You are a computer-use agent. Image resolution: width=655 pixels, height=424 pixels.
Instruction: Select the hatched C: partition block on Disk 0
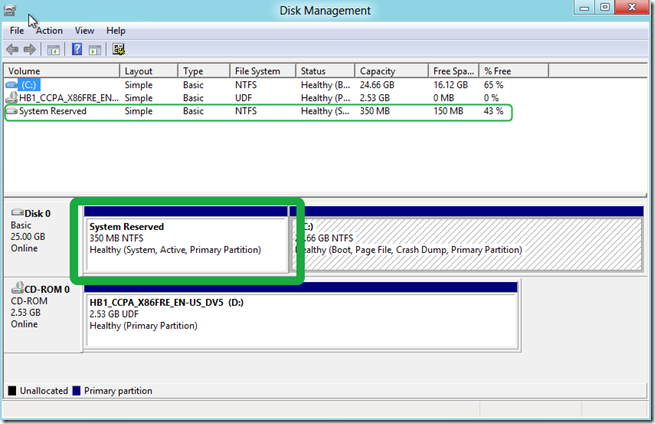pyautogui.click(x=467, y=240)
